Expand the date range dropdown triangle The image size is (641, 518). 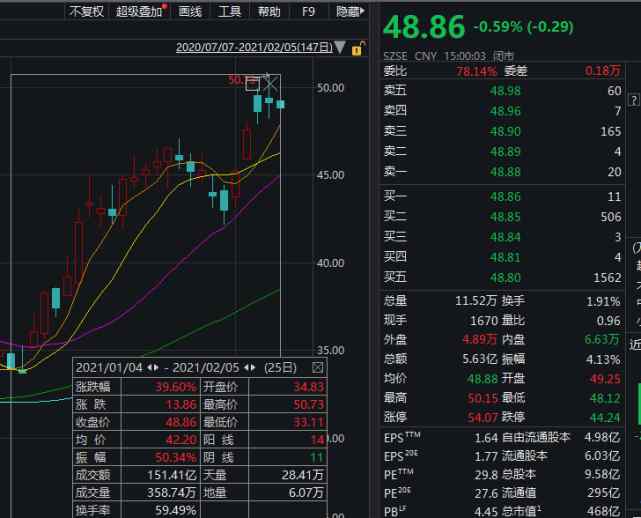340,47
